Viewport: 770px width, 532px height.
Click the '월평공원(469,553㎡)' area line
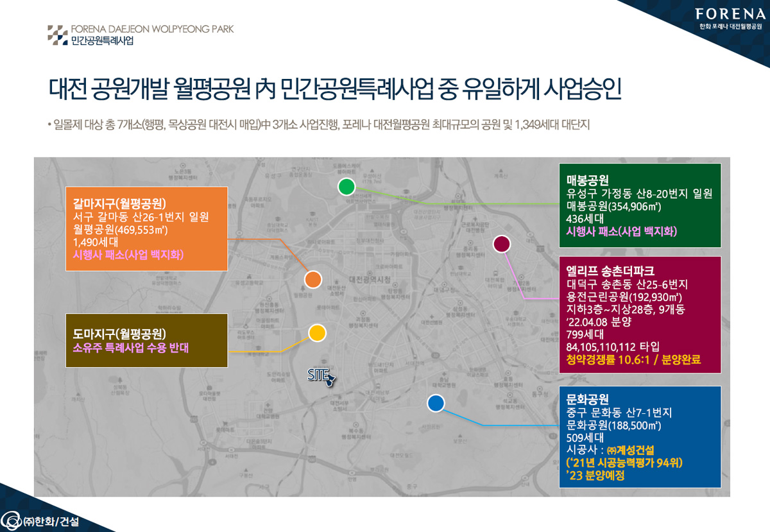coord(121,229)
